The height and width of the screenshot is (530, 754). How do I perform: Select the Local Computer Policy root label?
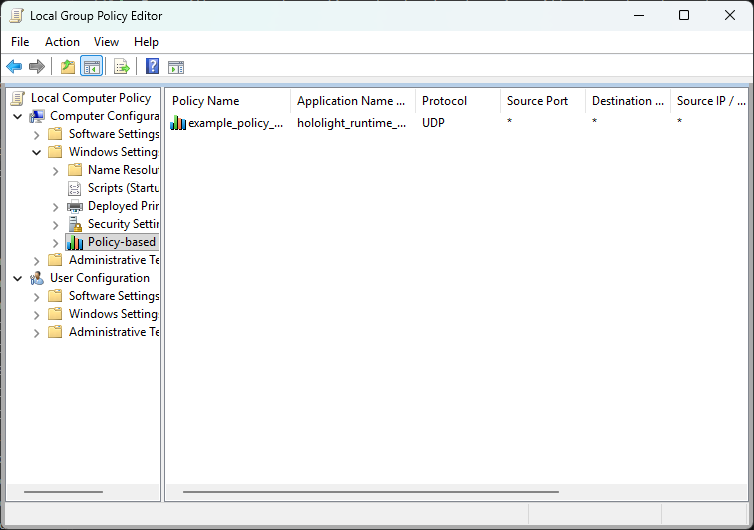91,98
